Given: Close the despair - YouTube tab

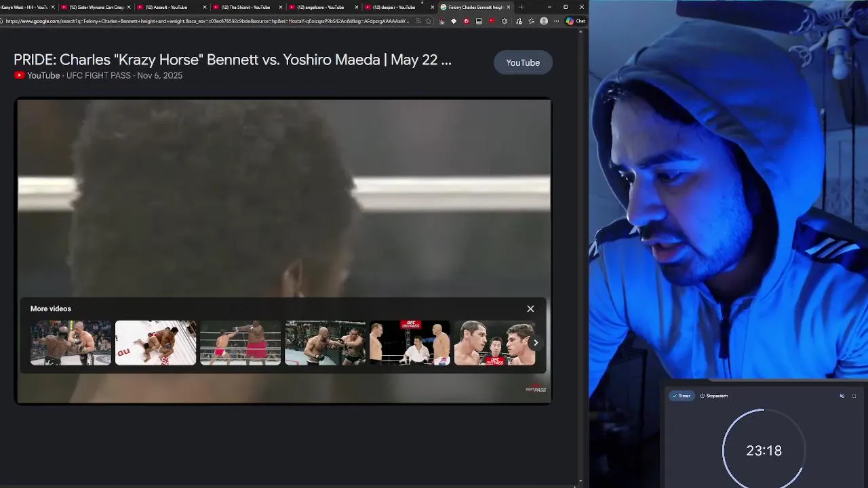Looking at the screenshot, I should tap(433, 7).
